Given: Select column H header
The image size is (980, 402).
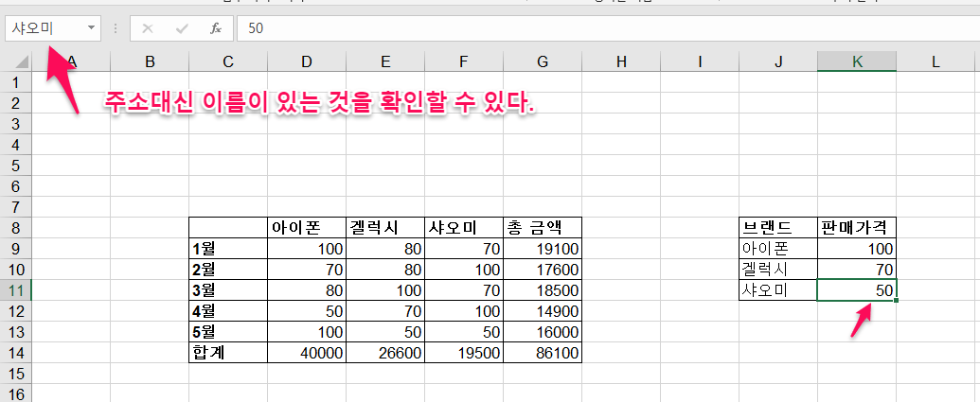Looking at the screenshot, I should (621, 61).
